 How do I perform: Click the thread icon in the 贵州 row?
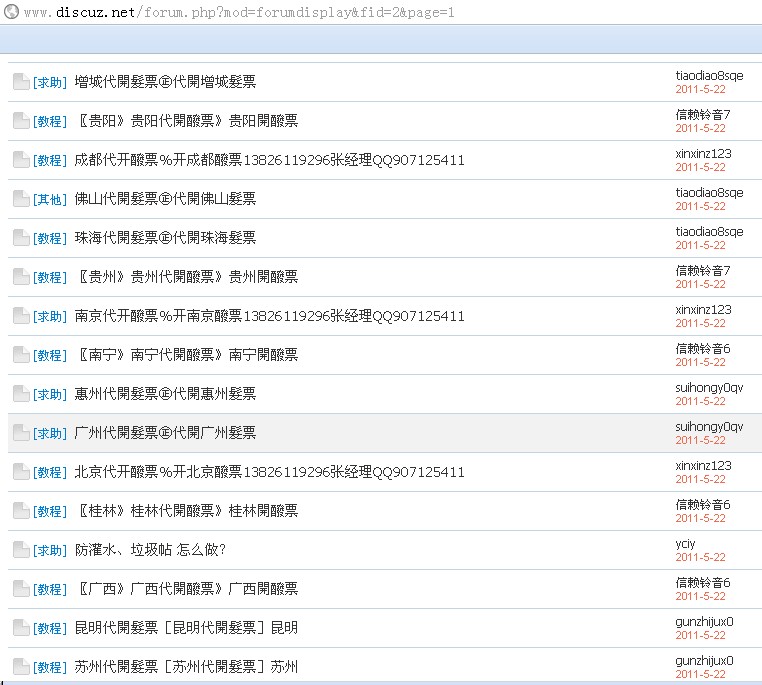21,276
